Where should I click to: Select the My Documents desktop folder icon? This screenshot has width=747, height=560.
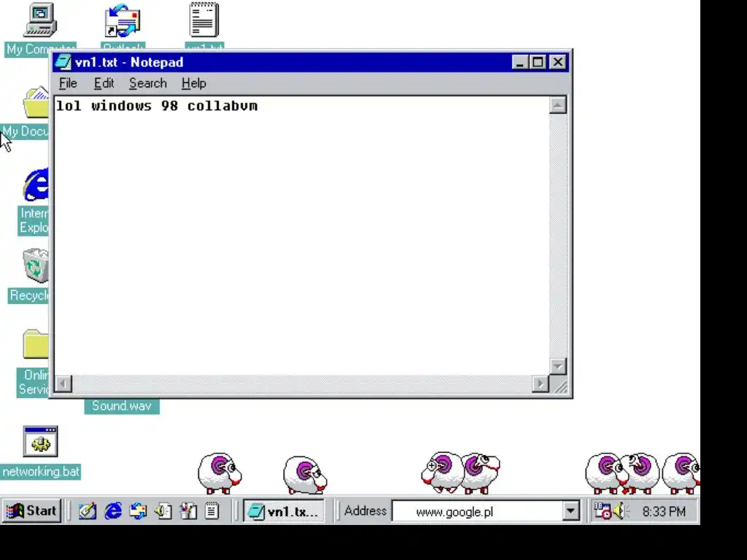click(x=36, y=102)
